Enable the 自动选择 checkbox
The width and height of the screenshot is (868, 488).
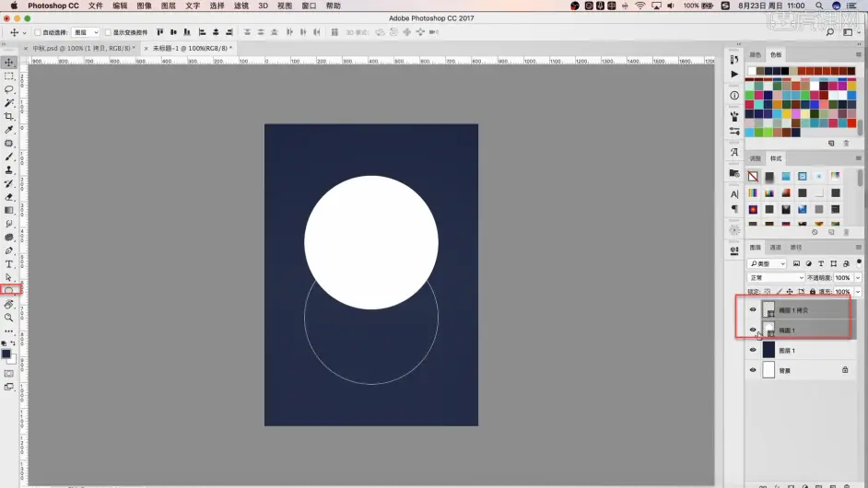(x=38, y=32)
